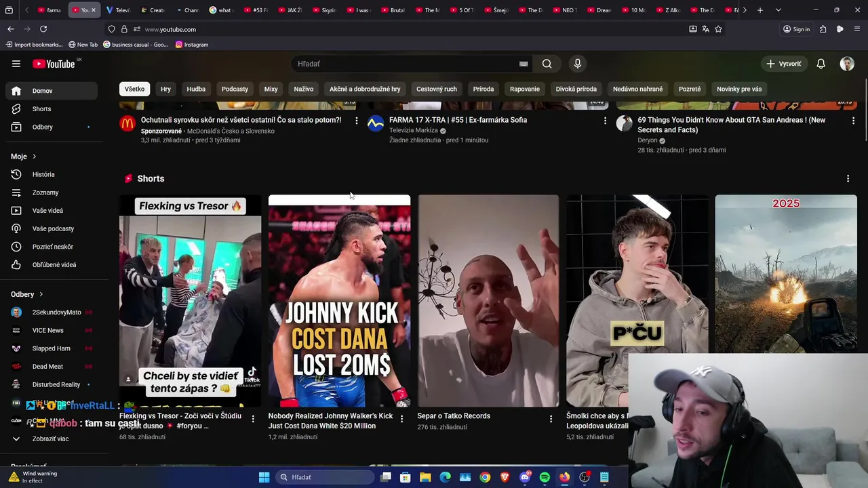868x488 pixels.
Task: Open Obľúbené videá in sidebar
Action: [x=52, y=265]
